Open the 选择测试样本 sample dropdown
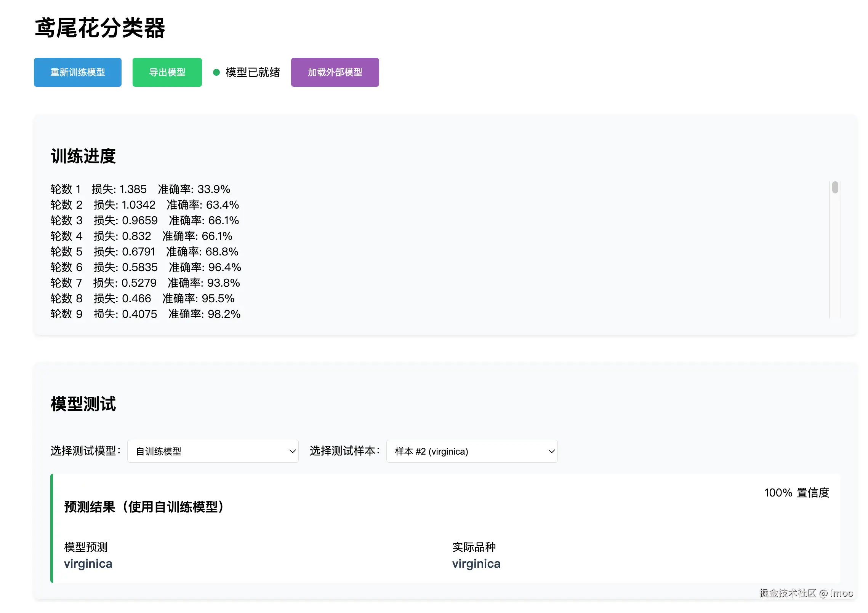This screenshot has height=613, width=868. (471, 451)
